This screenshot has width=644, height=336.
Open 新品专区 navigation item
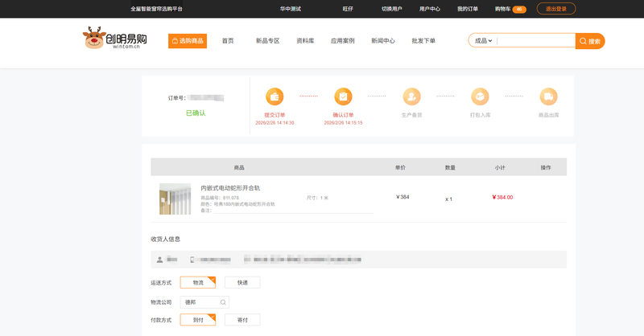(268, 41)
